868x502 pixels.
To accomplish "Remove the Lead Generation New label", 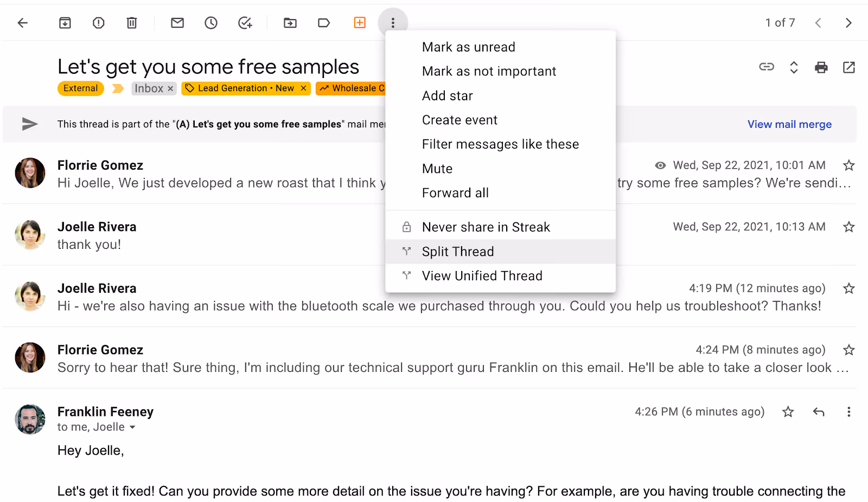I will (x=303, y=88).
